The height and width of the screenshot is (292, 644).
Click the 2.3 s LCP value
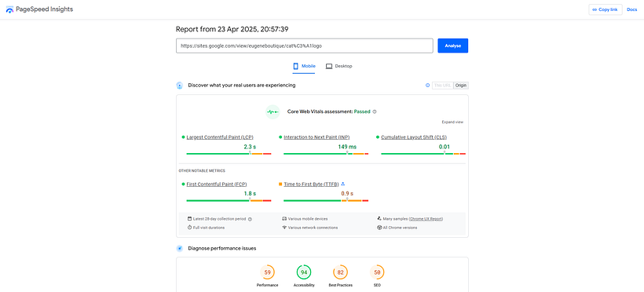pyautogui.click(x=250, y=147)
